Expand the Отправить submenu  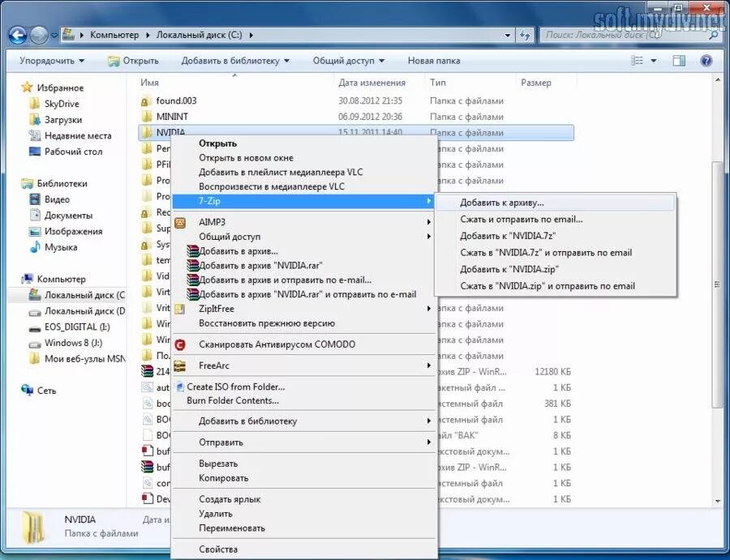click(x=429, y=442)
